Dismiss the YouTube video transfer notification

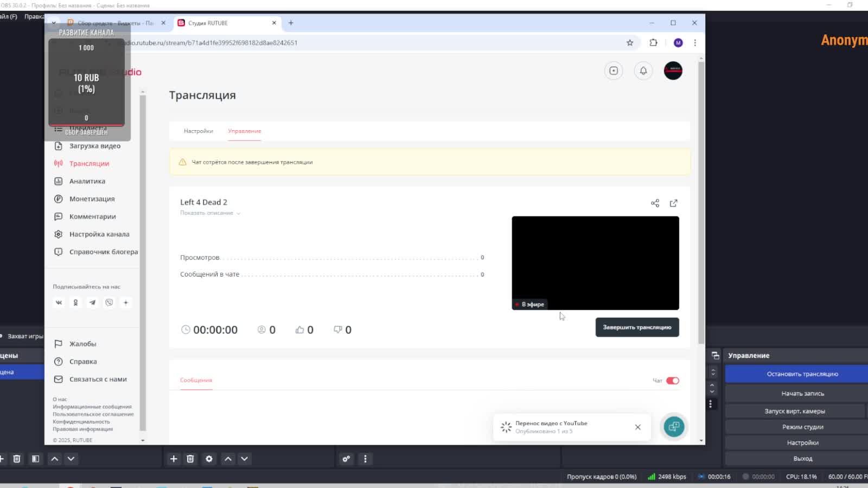(x=638, y=427)
